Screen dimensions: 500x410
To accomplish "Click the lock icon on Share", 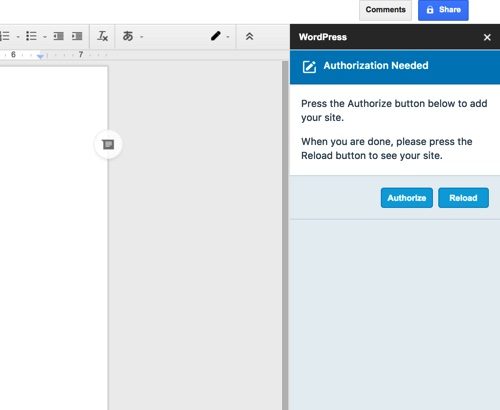I will pyautogui.click(x=430, y=10).
